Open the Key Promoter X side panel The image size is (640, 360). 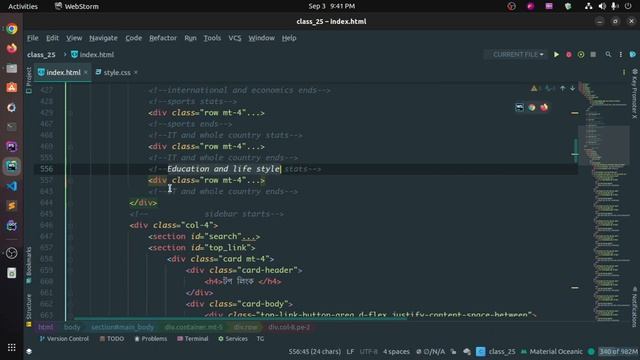pyautogui.click(x=634, y=93)
